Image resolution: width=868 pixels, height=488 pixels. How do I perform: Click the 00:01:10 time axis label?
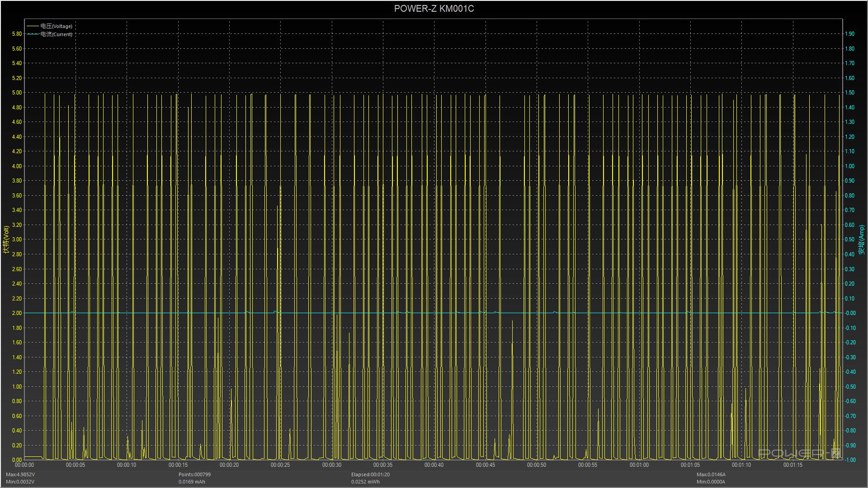point(741,465)
